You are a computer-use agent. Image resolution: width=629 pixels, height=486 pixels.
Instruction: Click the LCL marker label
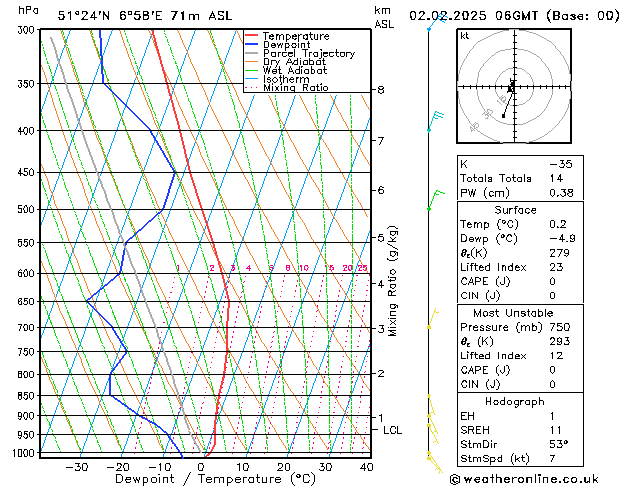393,430
